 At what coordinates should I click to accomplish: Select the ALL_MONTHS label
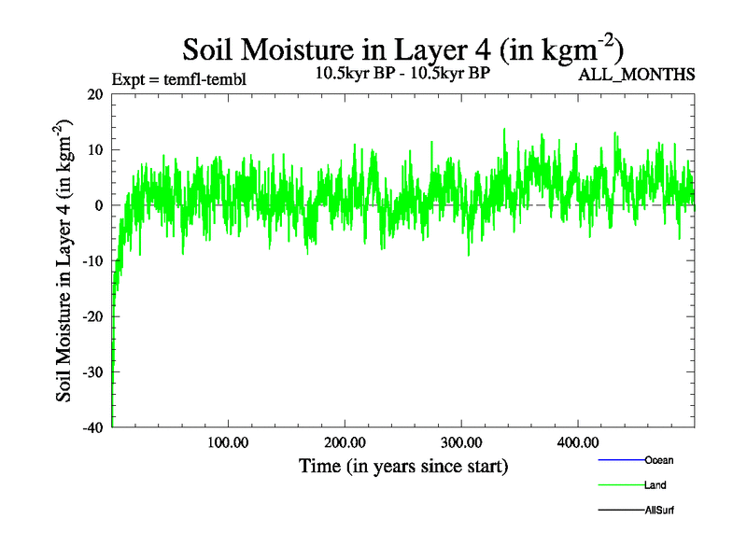point(637,75)
